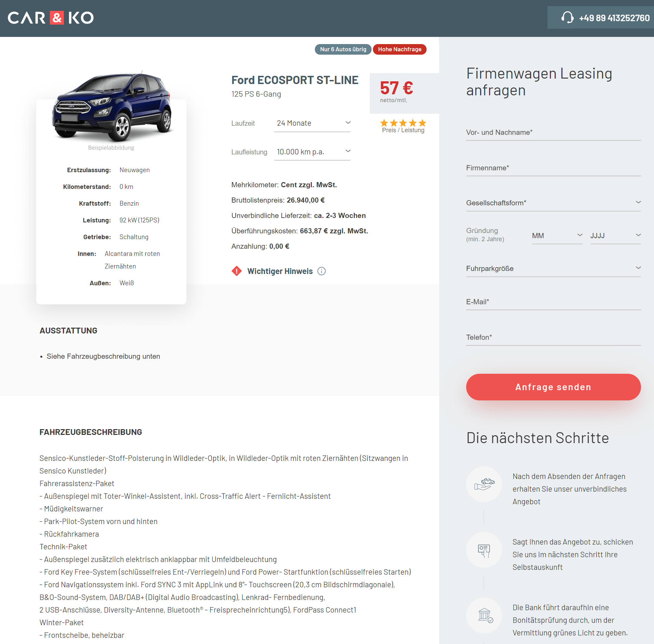Focus the E-Mail input field

coord(553,302)
